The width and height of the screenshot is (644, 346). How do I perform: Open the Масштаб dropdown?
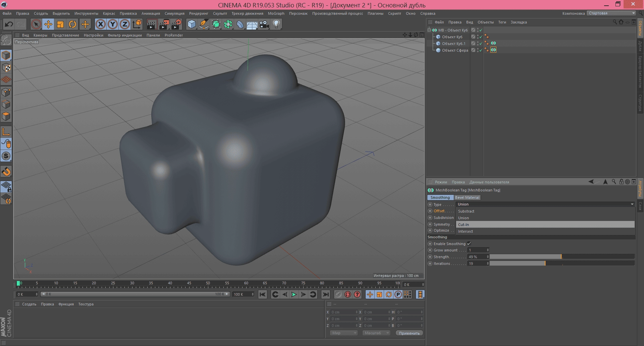coord(376,333)
